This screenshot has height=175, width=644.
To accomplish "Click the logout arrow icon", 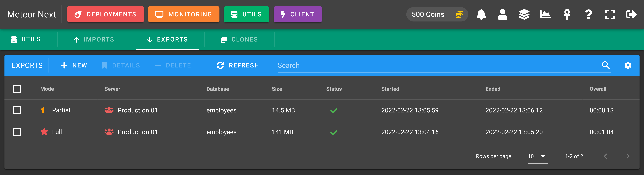I will [631, 15].
